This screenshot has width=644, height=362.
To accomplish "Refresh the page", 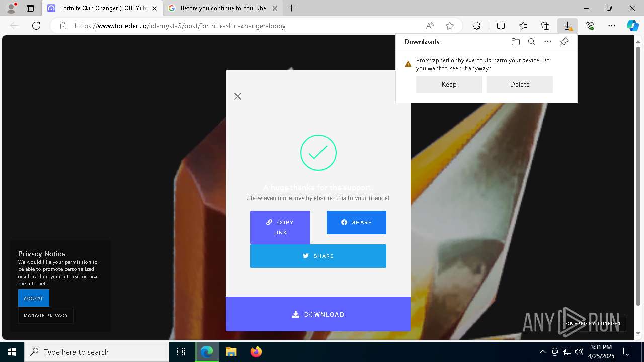I will 36,26.
